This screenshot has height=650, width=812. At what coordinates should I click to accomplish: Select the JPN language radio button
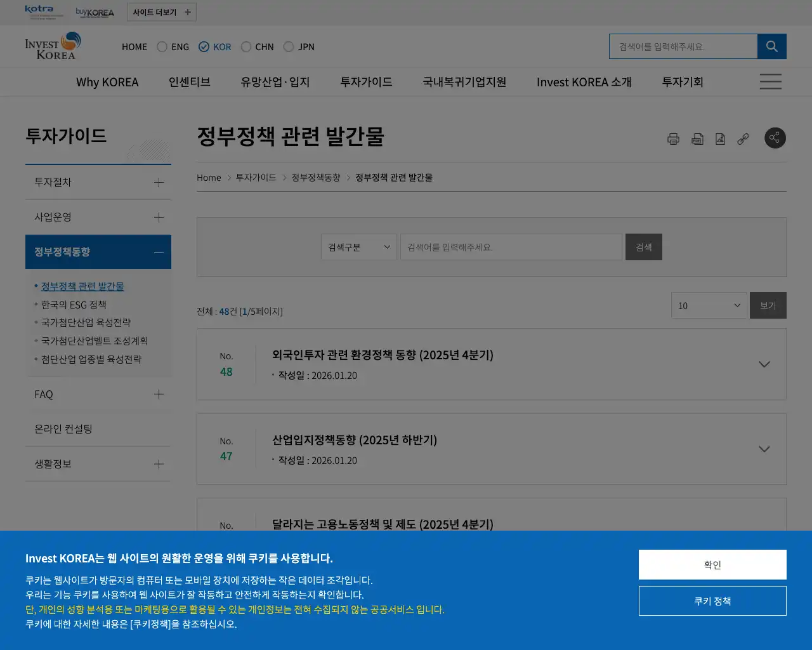tap(288, 46)
